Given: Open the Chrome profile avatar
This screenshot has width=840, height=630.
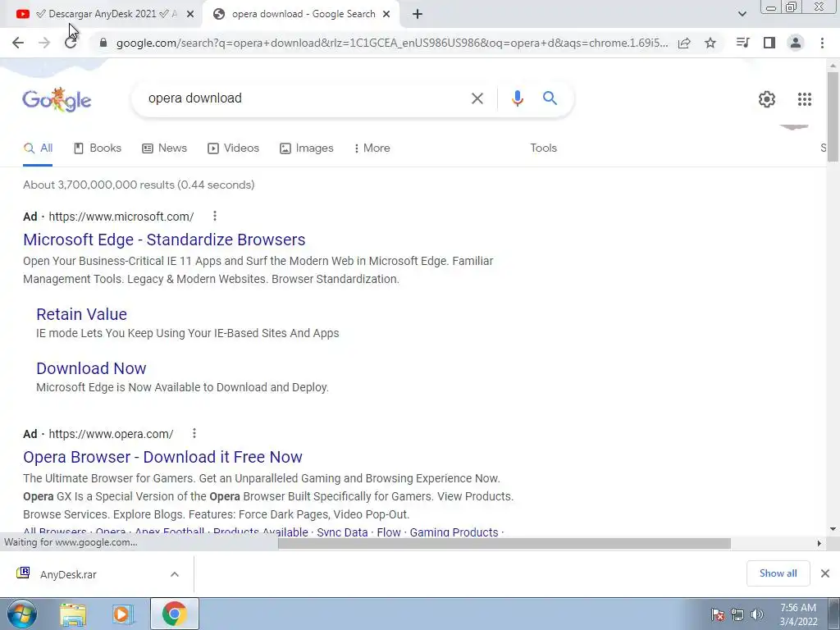Looking at the screenshot, I should click(796, 43).
